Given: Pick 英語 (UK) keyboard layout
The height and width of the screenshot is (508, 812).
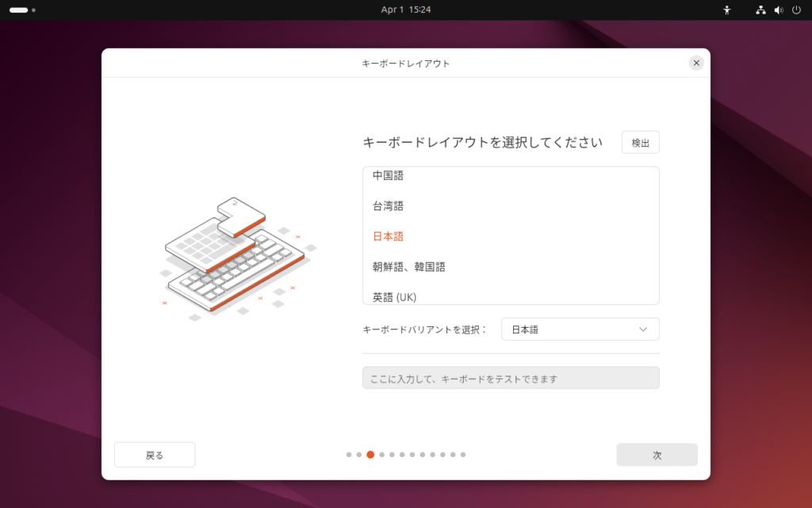Looking at the screenshot, I should click(394, 297).
